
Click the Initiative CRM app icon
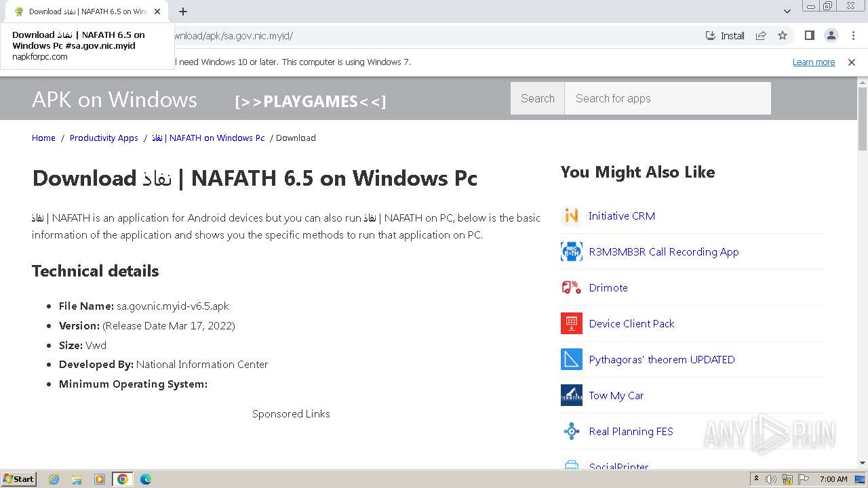[x=572, y=216]
